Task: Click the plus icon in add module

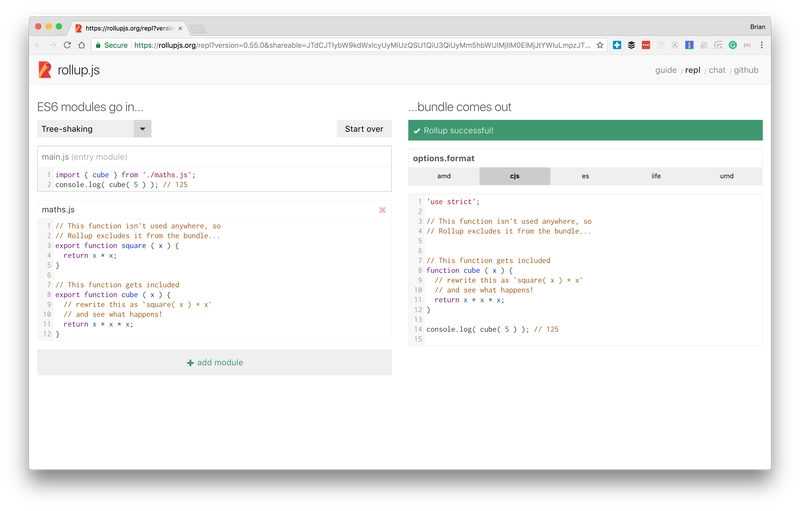Action: click(190, 363)
